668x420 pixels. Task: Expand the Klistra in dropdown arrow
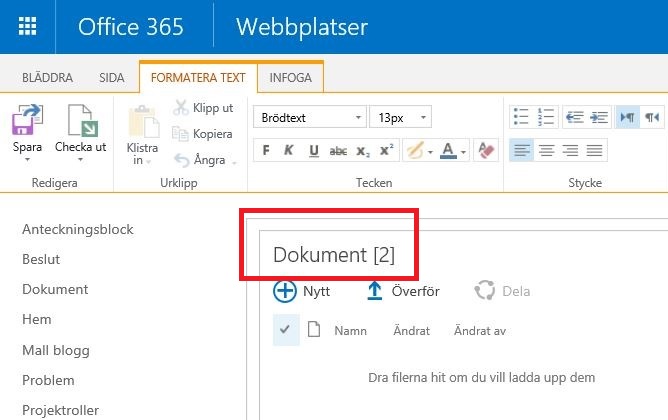point(149,162)
